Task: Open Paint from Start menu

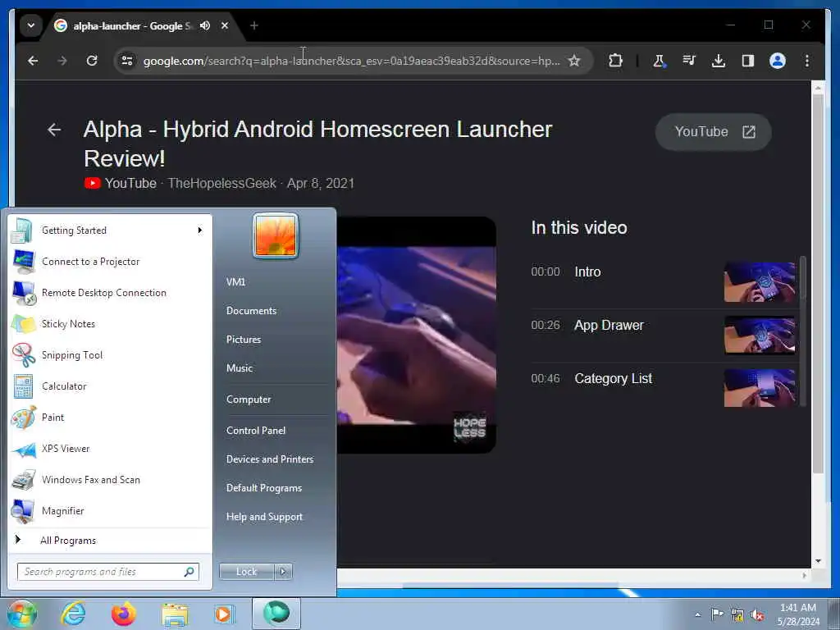Action: pyautogui.click(x=110, y=418)
